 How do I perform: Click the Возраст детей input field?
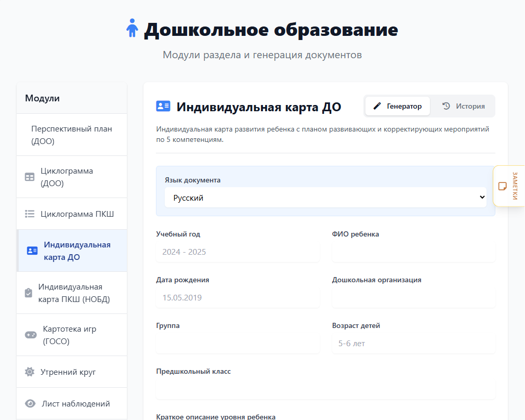pyautogui.click(x=414, y=343)
